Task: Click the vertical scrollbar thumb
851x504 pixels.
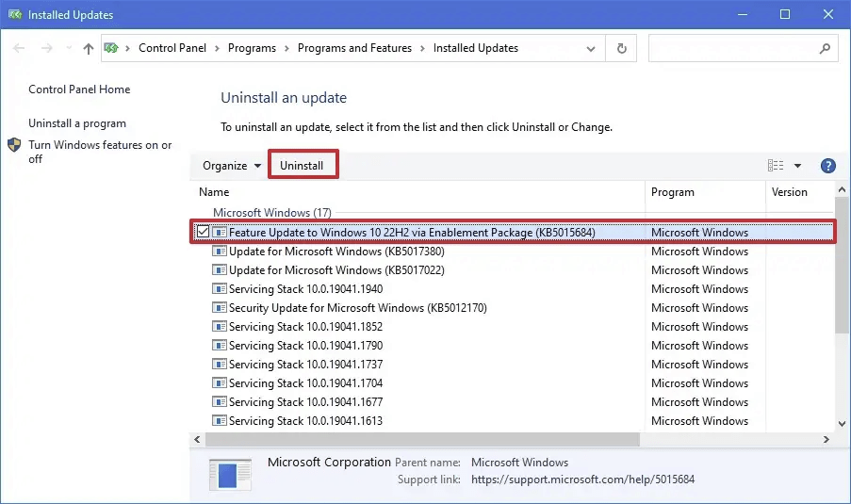Action: pos(842,265)
